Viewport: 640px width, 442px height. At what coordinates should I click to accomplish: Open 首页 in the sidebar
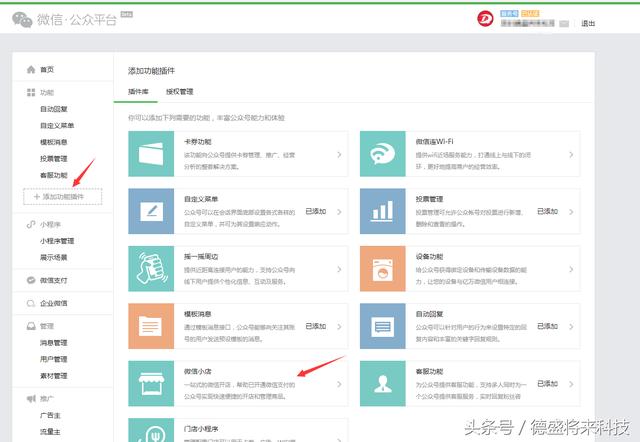47,69
